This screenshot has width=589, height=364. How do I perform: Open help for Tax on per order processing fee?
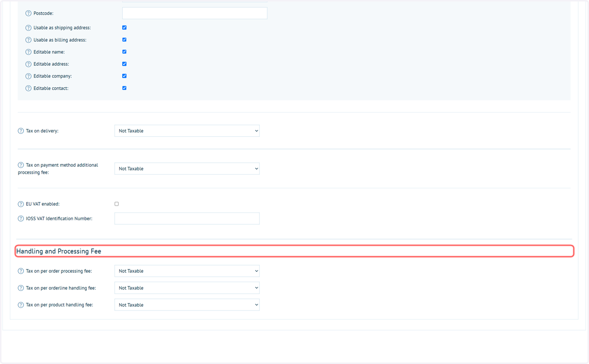(x=21, y=271)
